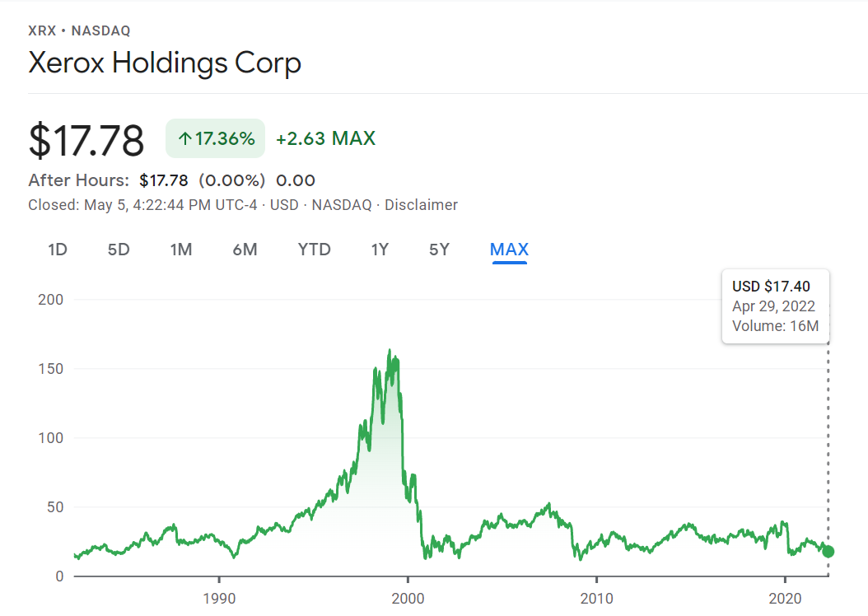Open the 1M price chart

[x=180, y=249]
